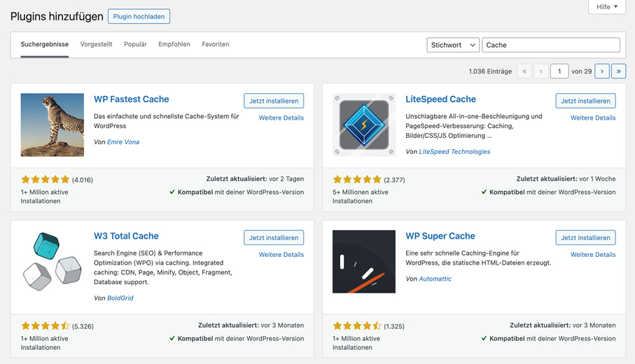The height and width of the screenshot is (364, 635).
Task: Click the LiteSpeed Cache diamond icon
Action: click(x=364, y=125)
